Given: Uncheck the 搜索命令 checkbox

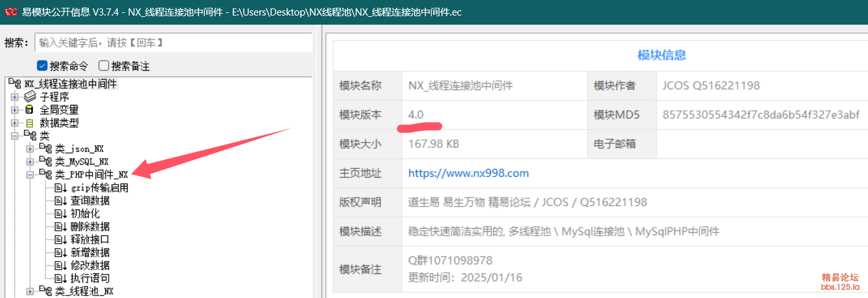Looking at the screenshot, I should coord(42,65).
